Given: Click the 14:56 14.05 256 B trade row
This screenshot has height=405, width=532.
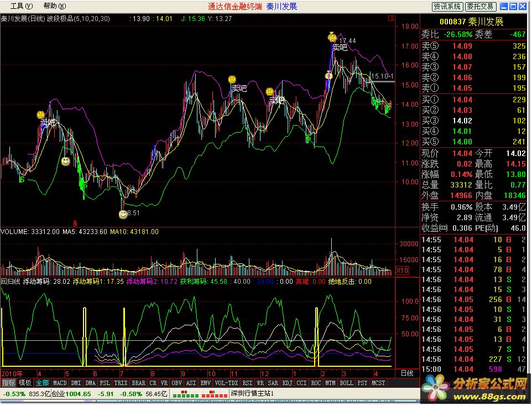Looking at the screenshot, I should pyautogui.click(x=473, y=299).
